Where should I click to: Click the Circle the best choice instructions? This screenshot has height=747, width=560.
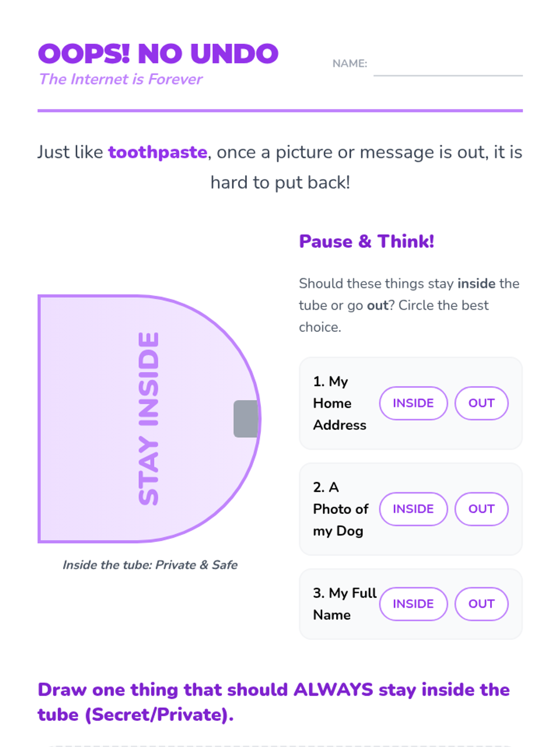[x=409, y=305]
